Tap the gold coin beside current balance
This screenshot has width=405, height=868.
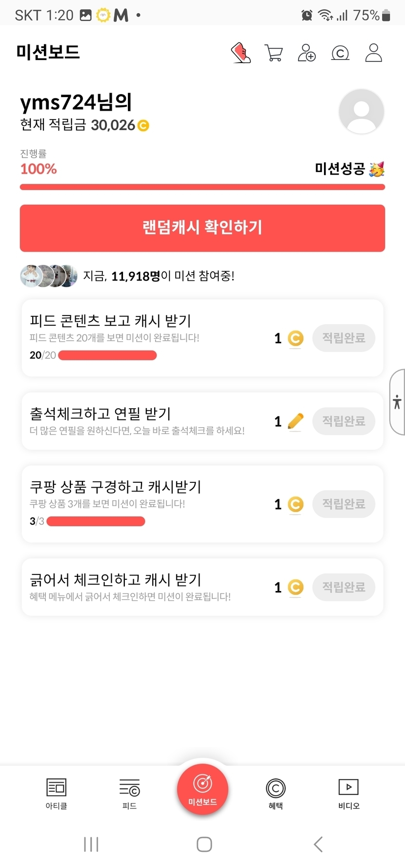click(143, 126)
